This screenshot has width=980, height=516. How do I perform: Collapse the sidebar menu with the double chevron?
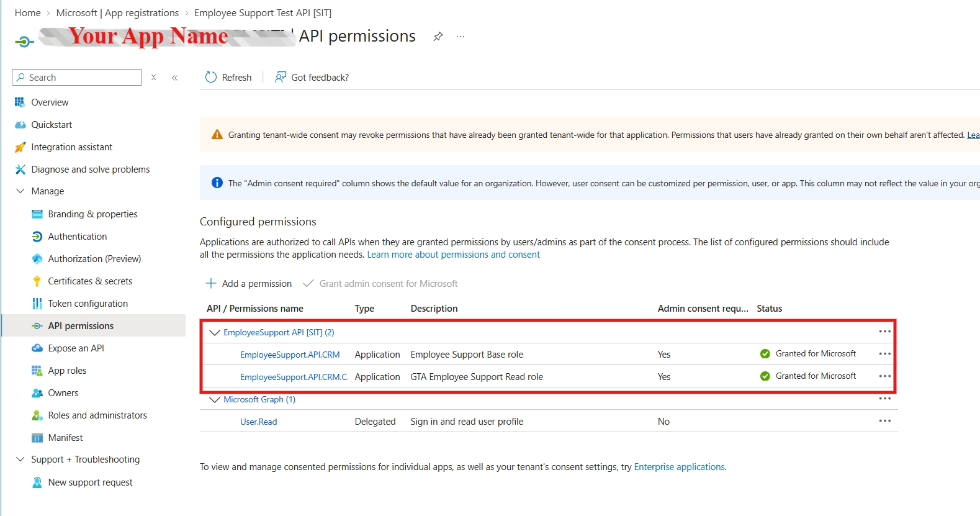[x=175, y=78]
